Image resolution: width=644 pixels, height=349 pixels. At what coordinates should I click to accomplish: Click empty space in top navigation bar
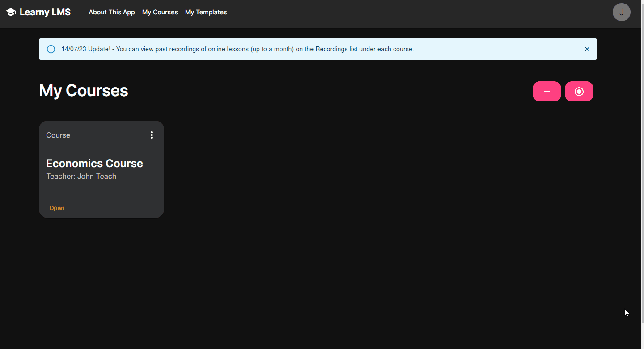[x=402, y=13]
